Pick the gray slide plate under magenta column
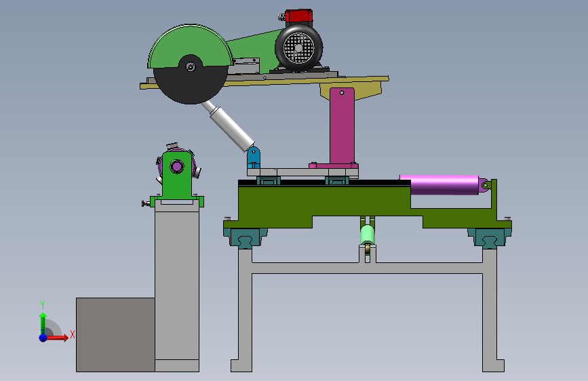 click(302, 172)
